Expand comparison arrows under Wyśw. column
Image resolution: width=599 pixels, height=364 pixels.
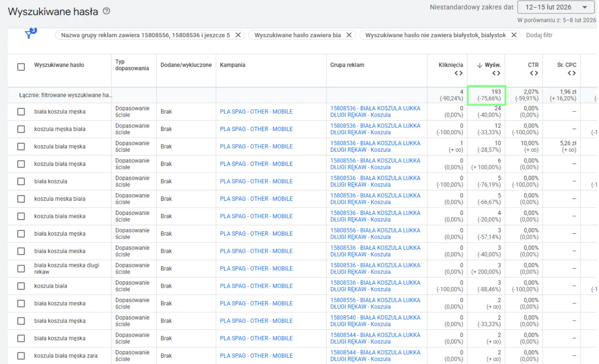coord(496,73)
